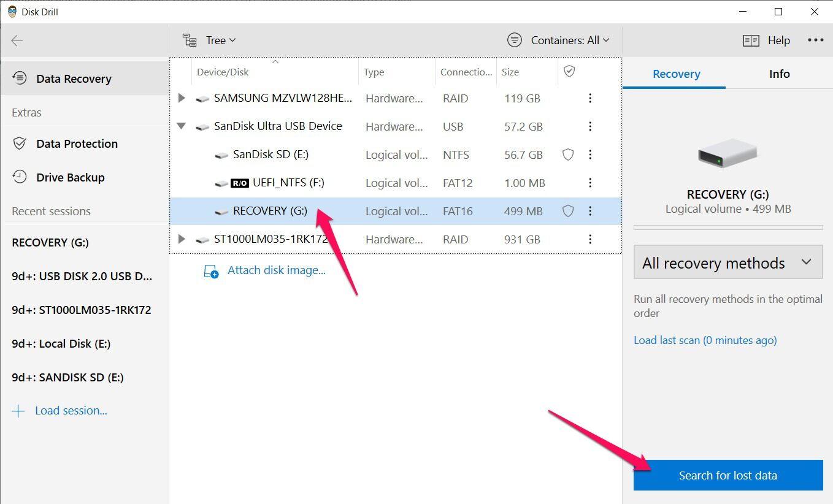This screenshot has height=504, width=833.
Task: Click Load last scan link
Action: click(705, 340)
